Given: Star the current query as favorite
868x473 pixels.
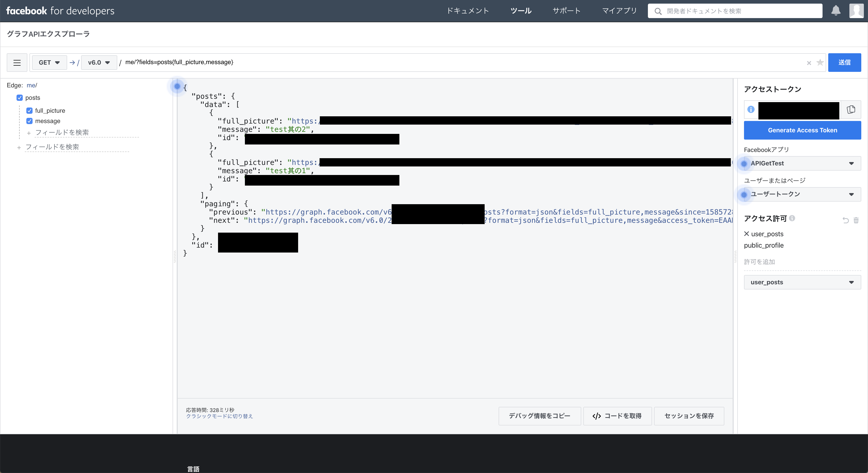Looking at the screenshot, I should coord(820,62).
